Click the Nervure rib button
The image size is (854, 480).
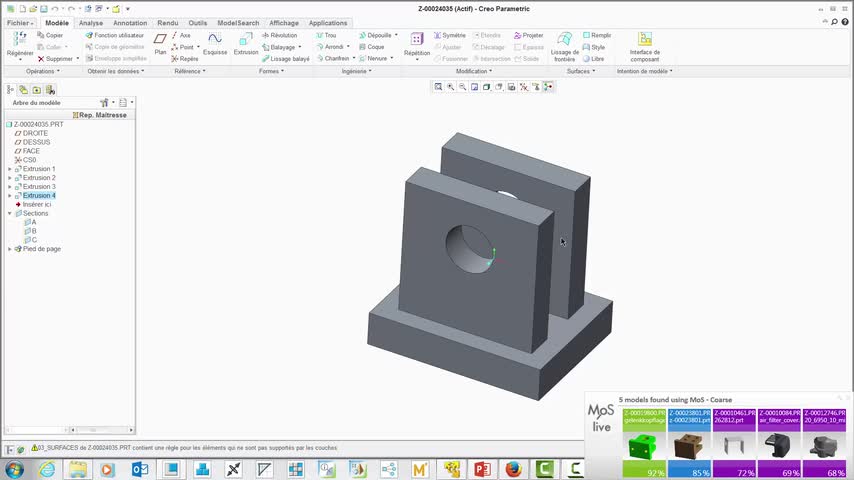373,58
